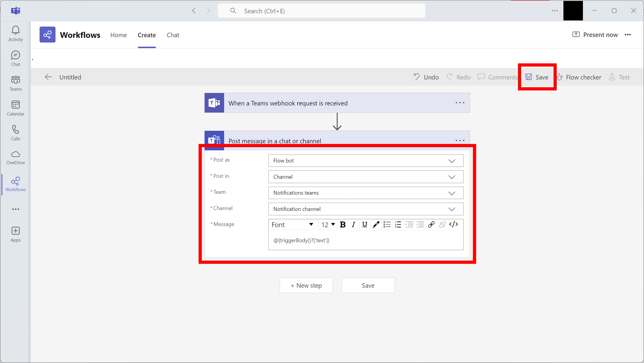644x363 pixels.
Task: Increase indent in Message editor
Action: (x=409, y=225)
